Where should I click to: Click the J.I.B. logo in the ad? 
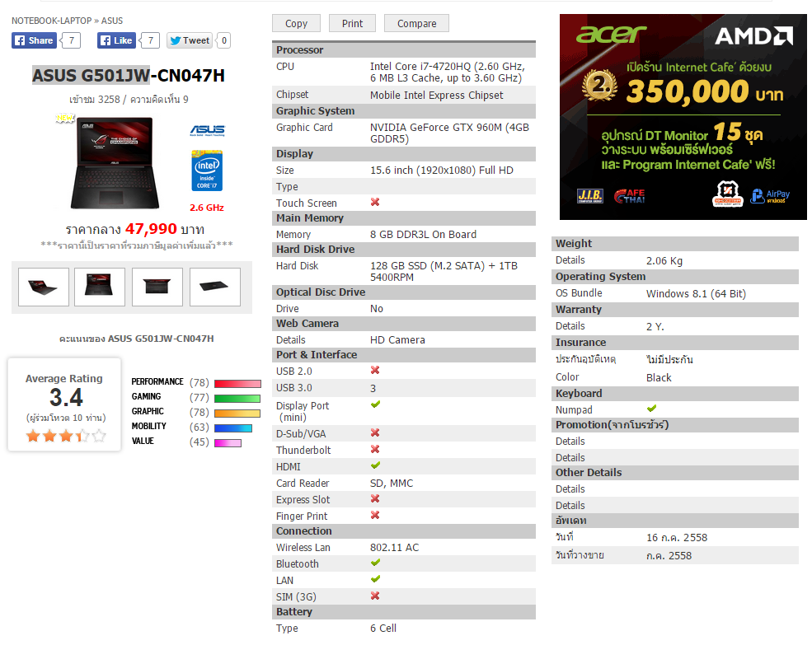[x=590, y=196]
